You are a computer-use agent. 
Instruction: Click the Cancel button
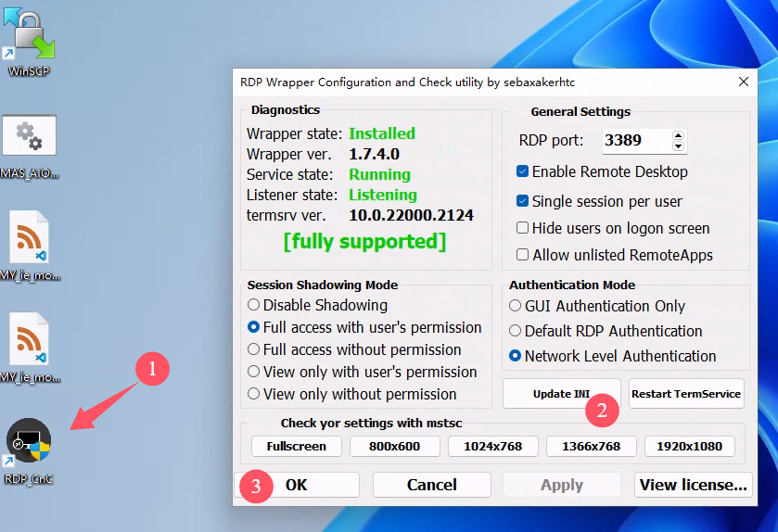pyautogui.click(x=432, y=485)
